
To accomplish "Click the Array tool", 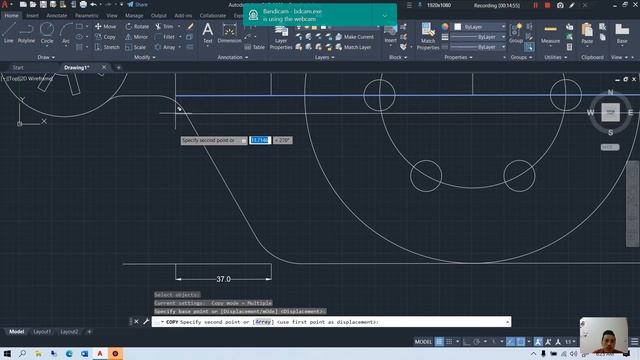I will 165,47.
